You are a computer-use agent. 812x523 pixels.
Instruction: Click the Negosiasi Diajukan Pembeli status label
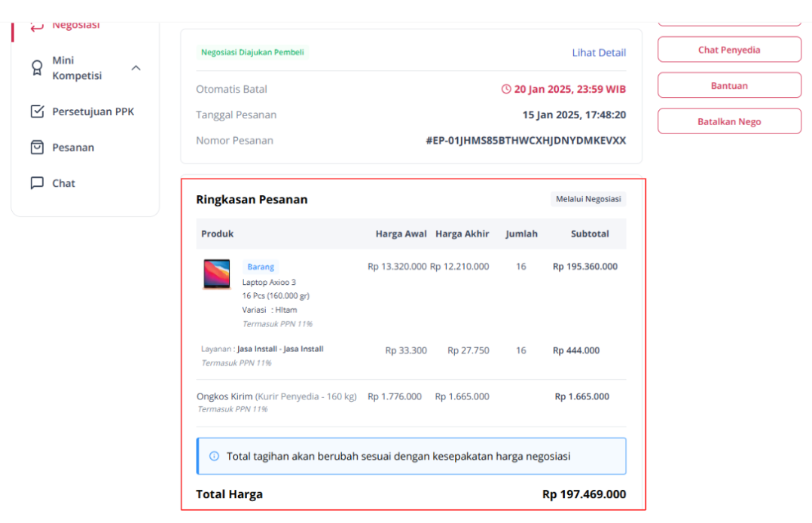pos(252,52)
